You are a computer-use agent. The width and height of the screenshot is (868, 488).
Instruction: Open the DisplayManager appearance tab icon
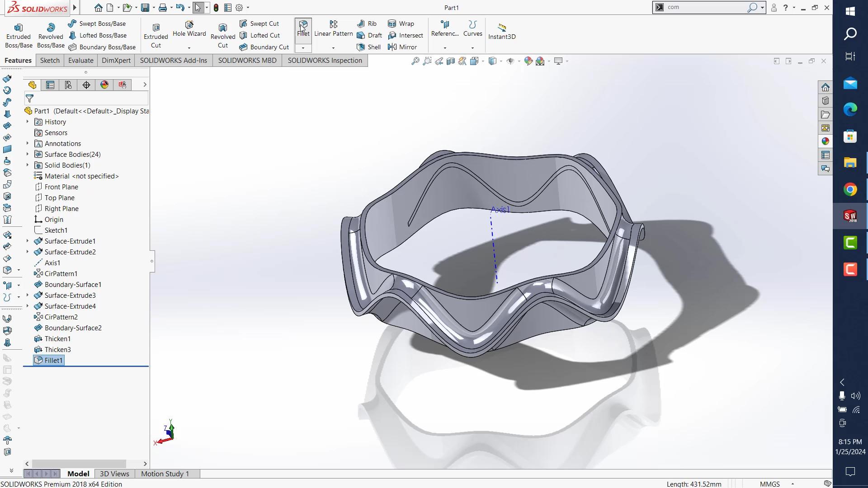tap(104, 85)
